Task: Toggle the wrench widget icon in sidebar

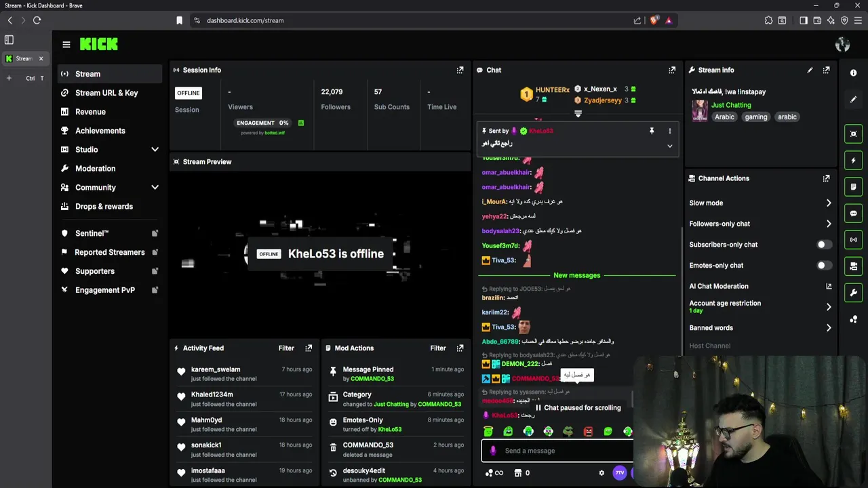Action: pos(853,292)
